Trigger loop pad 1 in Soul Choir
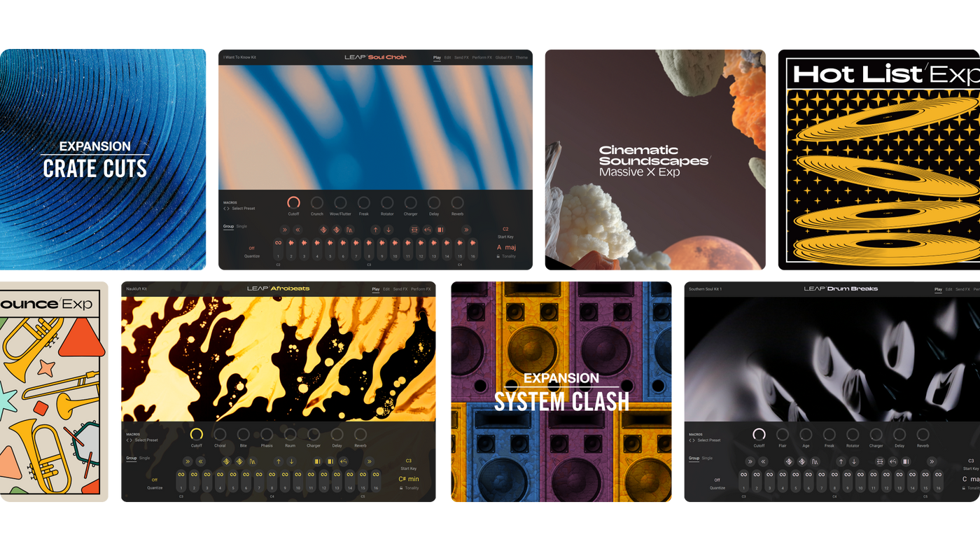This screenshot has width=980, height=551. 278,249
